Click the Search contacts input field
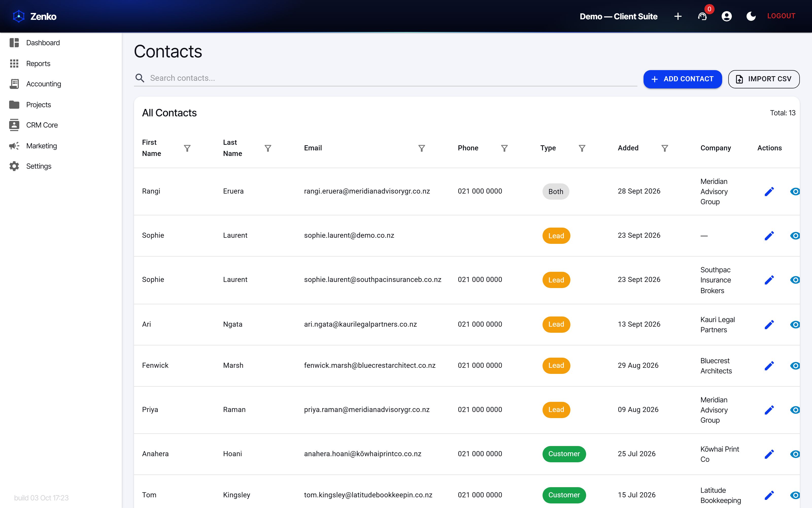Image resolution: width=812 pixels, height=508 pixels. pyautogui.click(x=385, y=78)
